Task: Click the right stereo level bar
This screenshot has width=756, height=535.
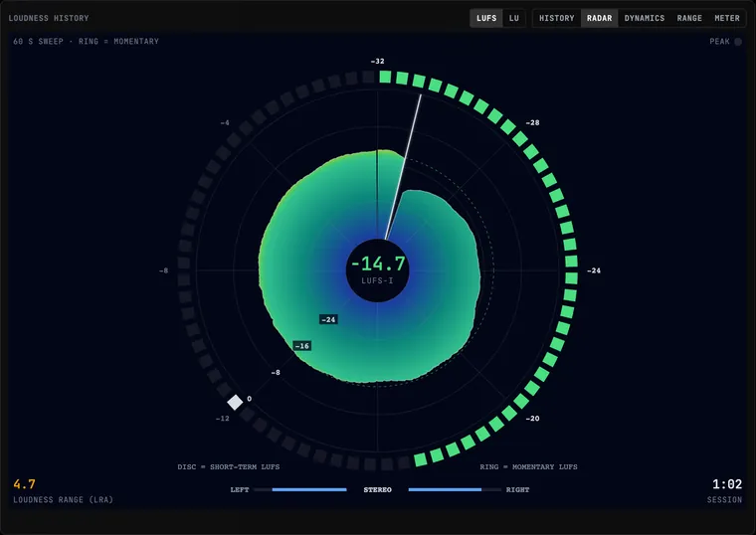Action: point(455,489)
